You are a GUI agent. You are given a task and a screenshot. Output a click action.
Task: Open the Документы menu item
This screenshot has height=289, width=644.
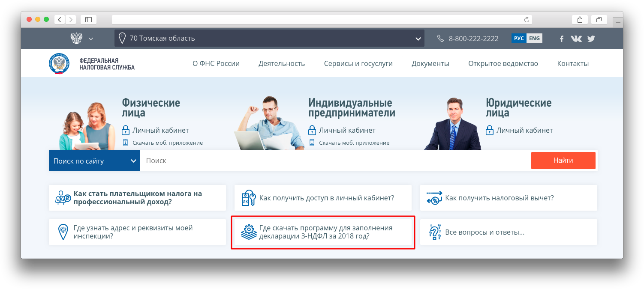(430, 63)
